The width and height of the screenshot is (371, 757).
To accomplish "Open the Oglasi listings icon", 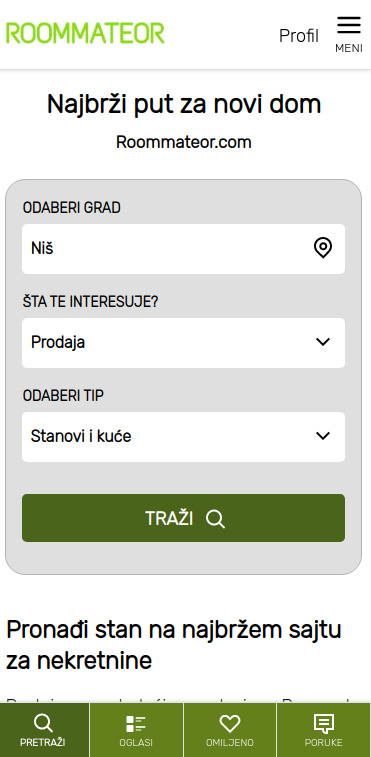I will (x=136, y=724).
